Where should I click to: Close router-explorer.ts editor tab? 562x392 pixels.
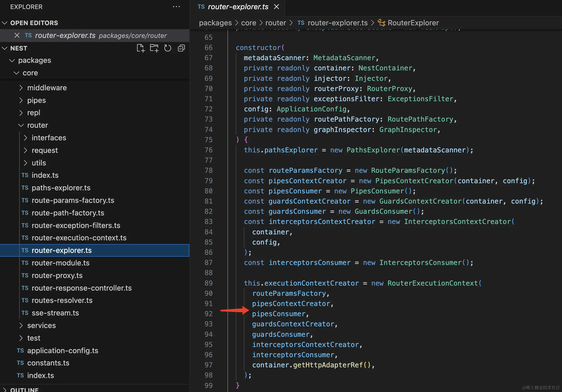pyautogui.click(x=276, y=7)
